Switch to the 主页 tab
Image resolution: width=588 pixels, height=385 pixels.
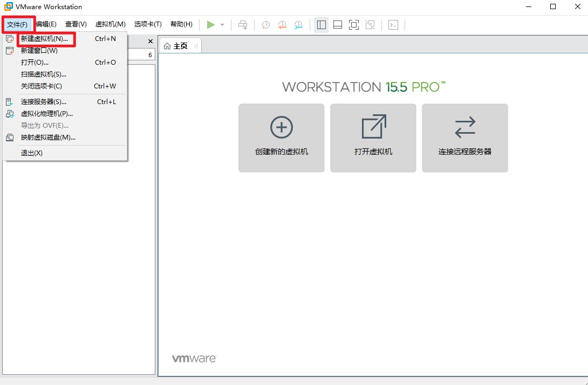tap(180, 46)
